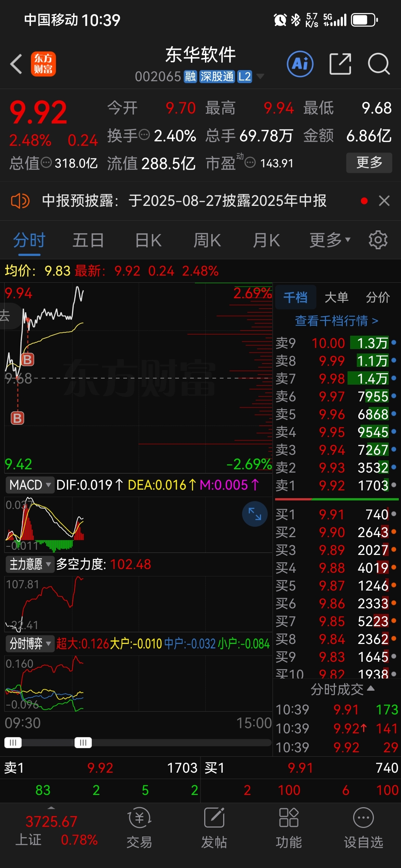
Task: Switch to 五日 tab
Action: pyautogui.click(x=88, y=240)
